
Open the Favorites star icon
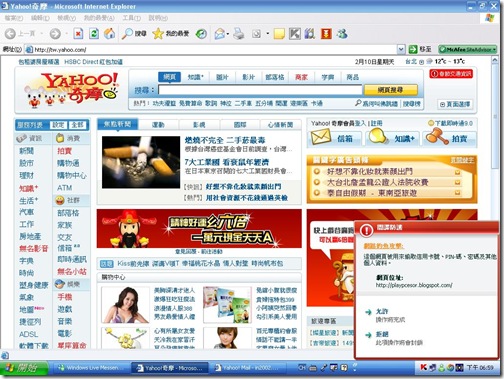coord(158,33)
